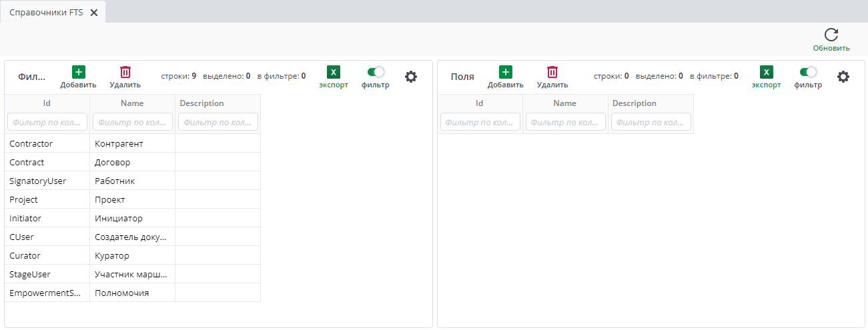Select the SignatoryUser row

pos(133,181)
